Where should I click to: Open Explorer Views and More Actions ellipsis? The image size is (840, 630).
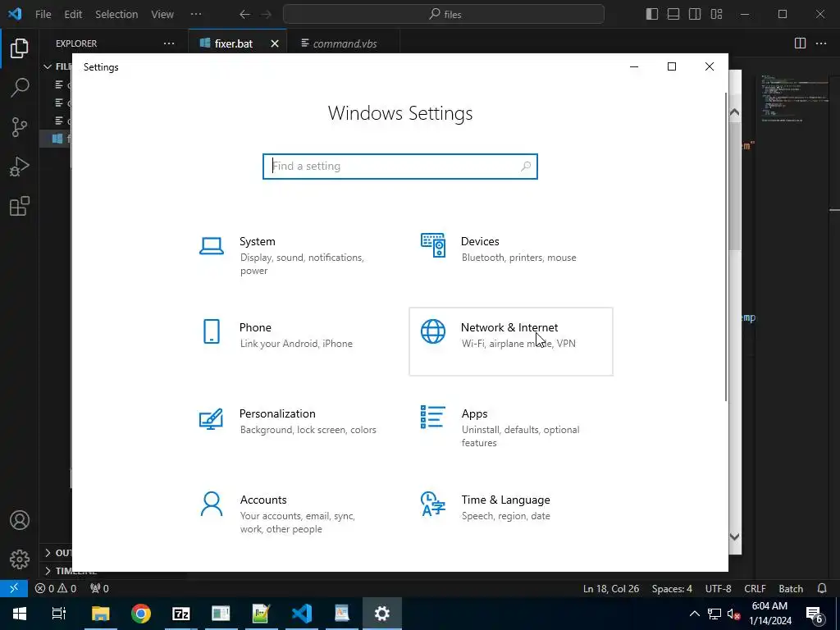tap(169, 43)
